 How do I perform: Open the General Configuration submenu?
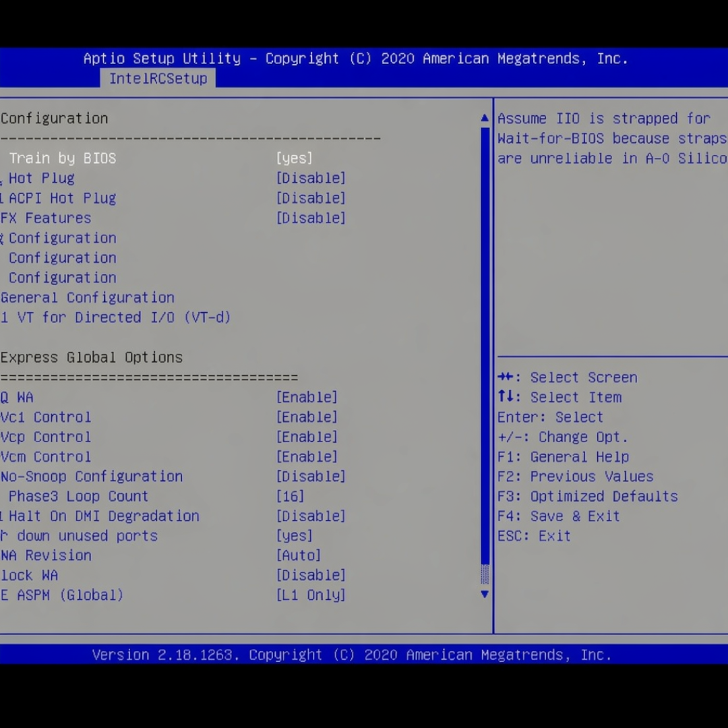87,298
